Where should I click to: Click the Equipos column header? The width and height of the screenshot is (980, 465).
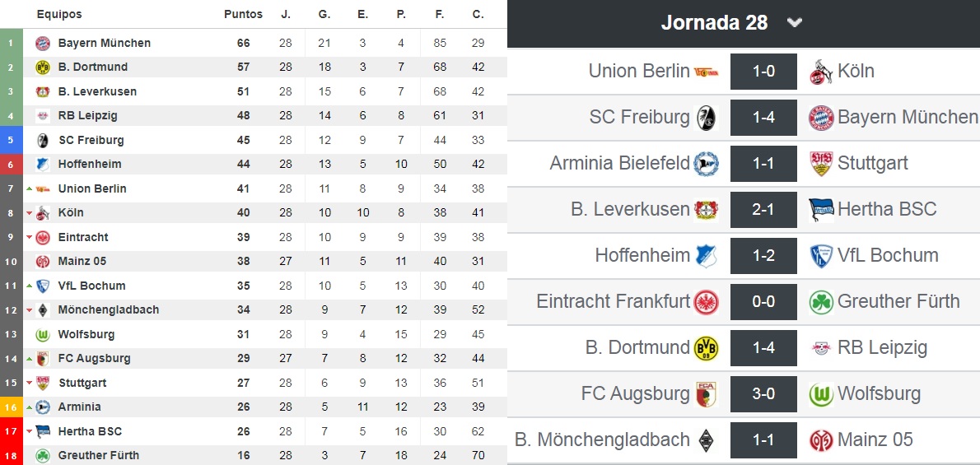[58, 14]
